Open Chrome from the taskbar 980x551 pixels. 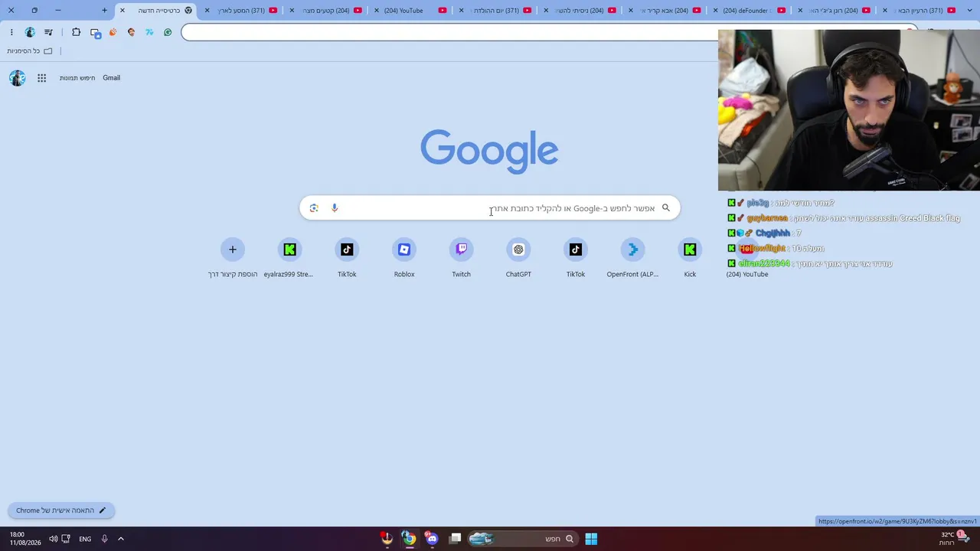click(x=410, y=539)
